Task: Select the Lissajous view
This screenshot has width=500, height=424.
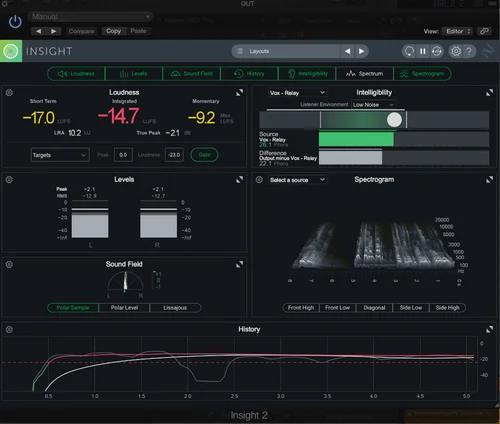Action: (x=175, y=308)
